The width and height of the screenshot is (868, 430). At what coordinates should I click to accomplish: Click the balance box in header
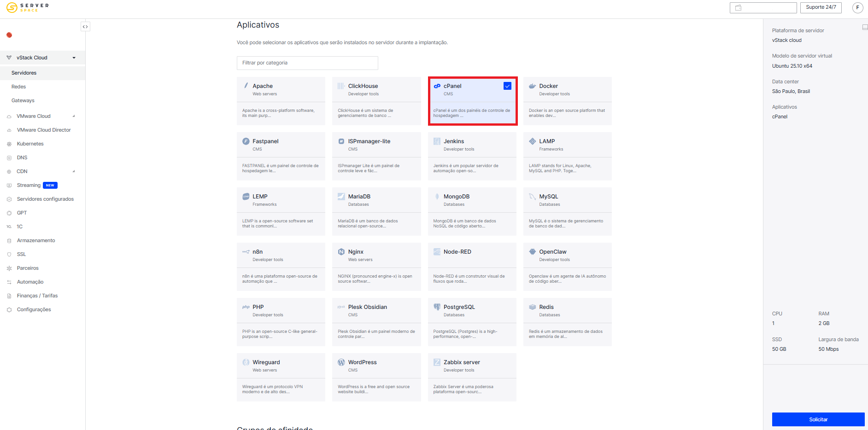[763, 7]
